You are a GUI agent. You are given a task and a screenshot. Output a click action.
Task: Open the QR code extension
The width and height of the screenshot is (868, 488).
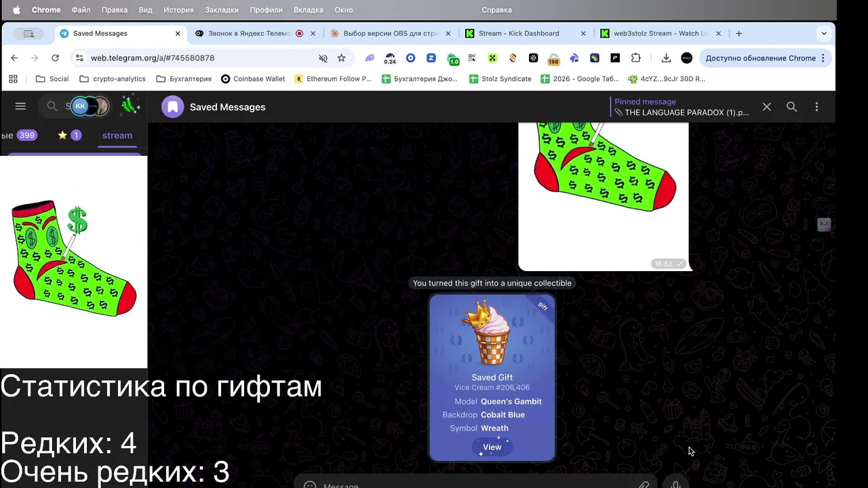click(472, 58)
